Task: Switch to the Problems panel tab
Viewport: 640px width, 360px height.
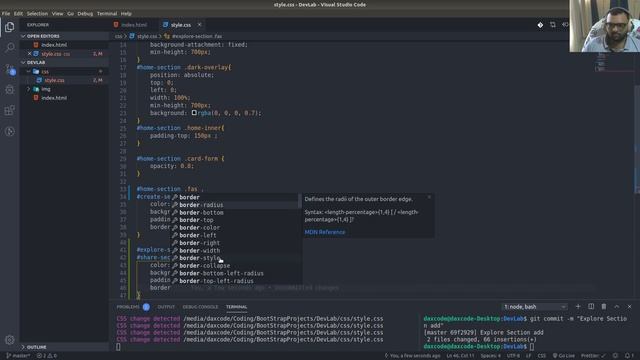Action: 128,307
